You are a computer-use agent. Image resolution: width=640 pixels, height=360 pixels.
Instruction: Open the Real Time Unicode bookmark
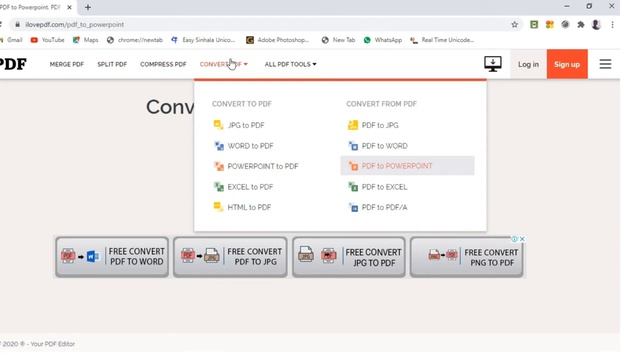[x=442, y=40]
